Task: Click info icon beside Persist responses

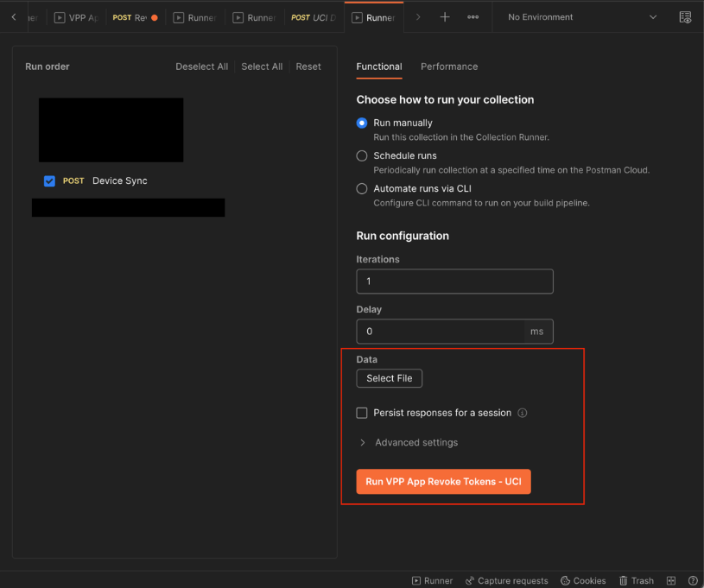Action: 522,413
